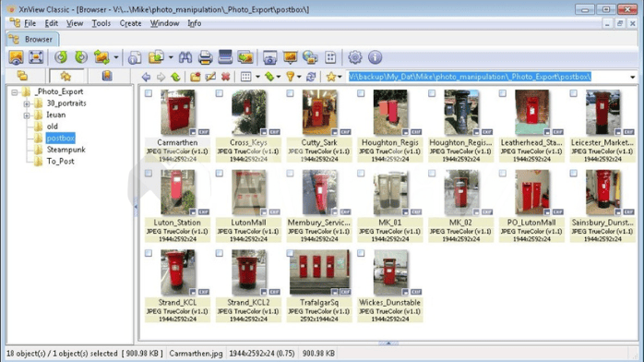Open Options with the gear icon

pyautogui.click(x=355, y=57)
